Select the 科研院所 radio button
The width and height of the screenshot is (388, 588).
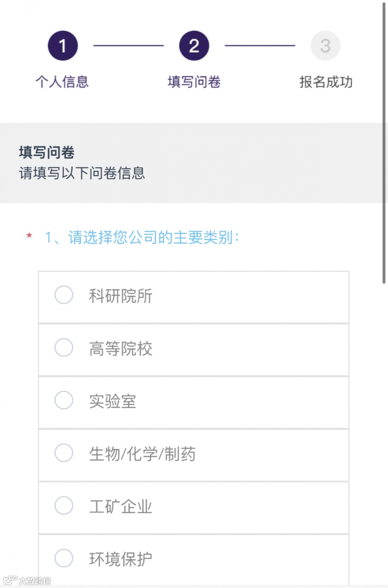(64, 295)
